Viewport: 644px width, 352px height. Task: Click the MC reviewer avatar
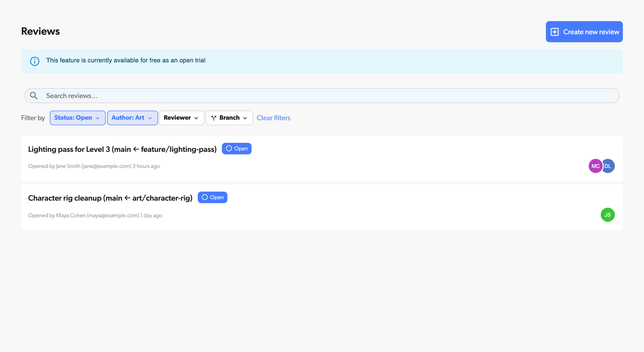click(x=595, y=166)
